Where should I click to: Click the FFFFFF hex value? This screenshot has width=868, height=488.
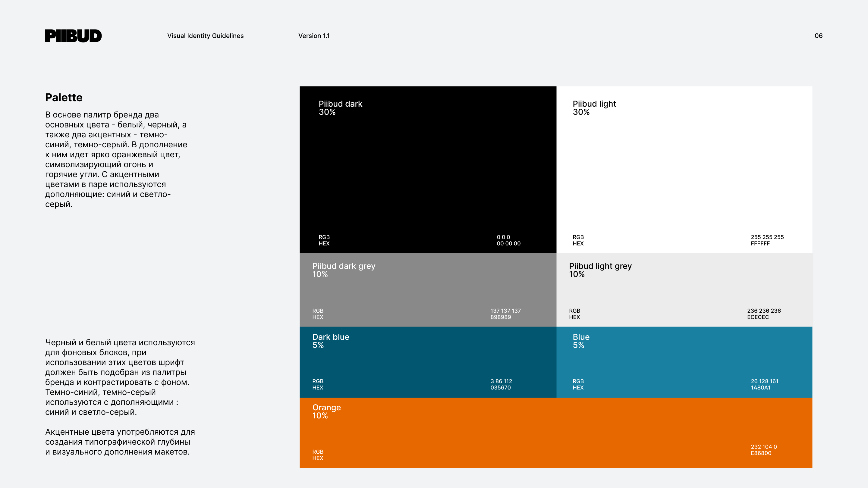[x=760, y=243]
